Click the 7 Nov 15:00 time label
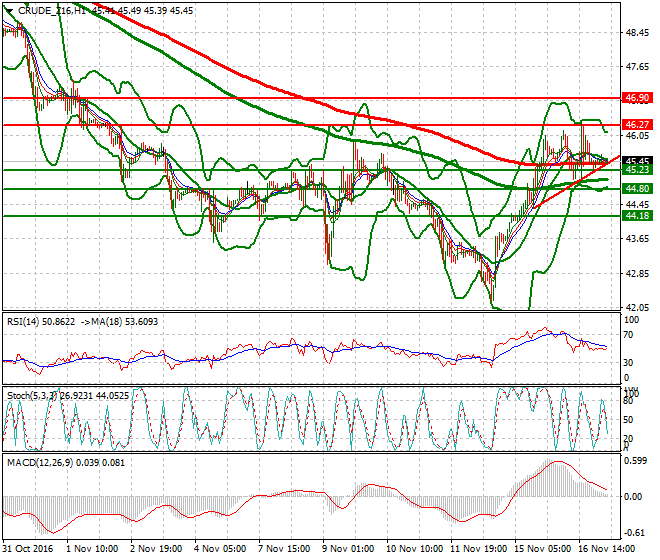The width and height of the screenshot is (660, 560). click(285, 549)
